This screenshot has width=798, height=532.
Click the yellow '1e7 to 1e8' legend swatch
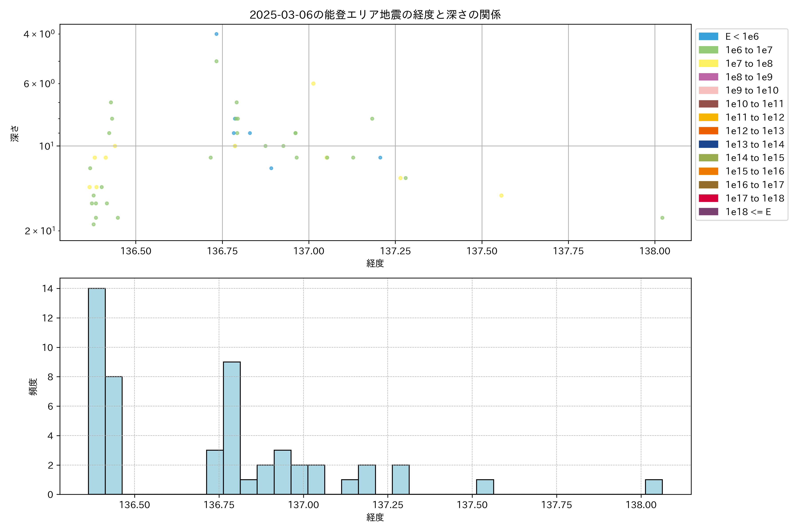(x=708, y=63)
